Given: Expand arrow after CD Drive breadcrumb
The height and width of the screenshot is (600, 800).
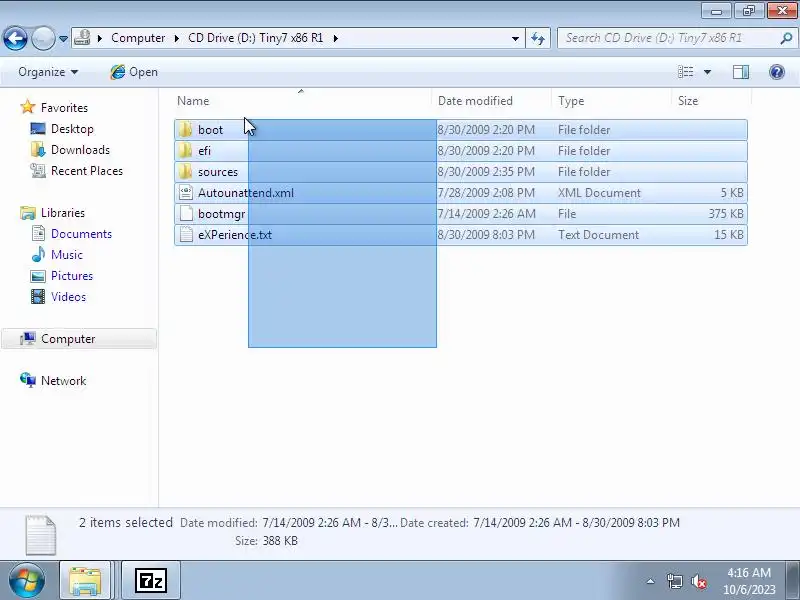Looking at the screenshot, I should coord(336,38).
